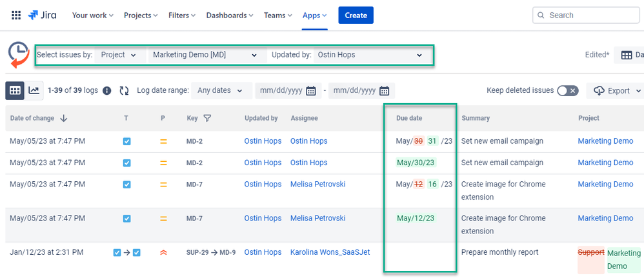Click the Updated by column header
644x278 pixels.
click(261, 118)
